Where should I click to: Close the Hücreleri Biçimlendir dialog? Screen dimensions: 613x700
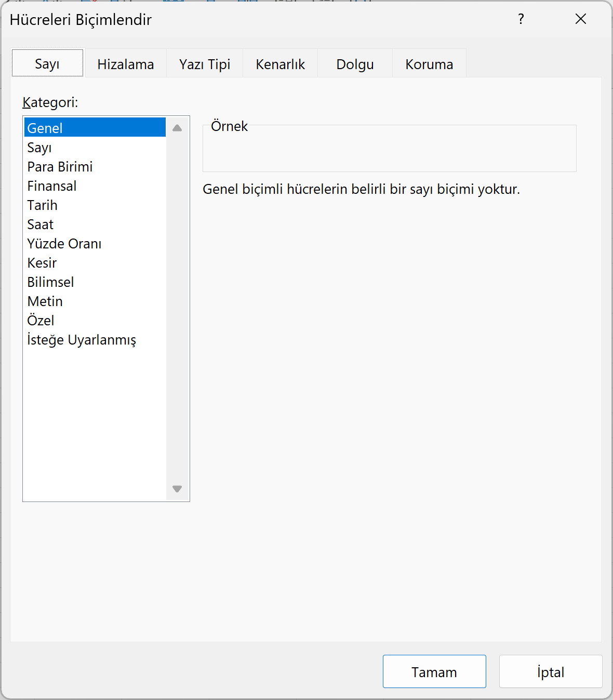pyautogui.click(x=580, y=19)
